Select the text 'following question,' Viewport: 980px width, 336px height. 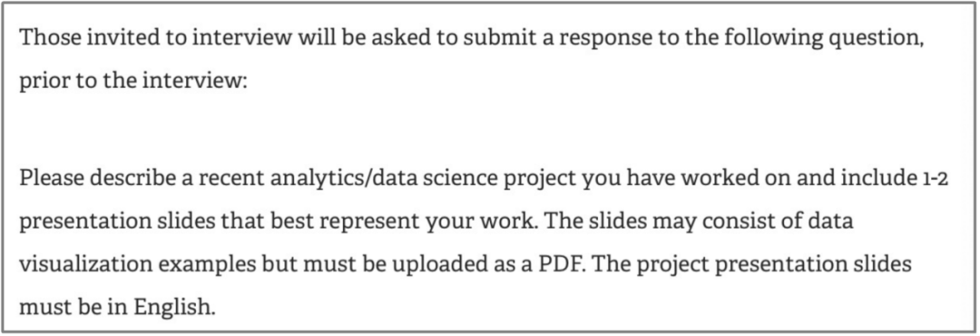(828, 39)
